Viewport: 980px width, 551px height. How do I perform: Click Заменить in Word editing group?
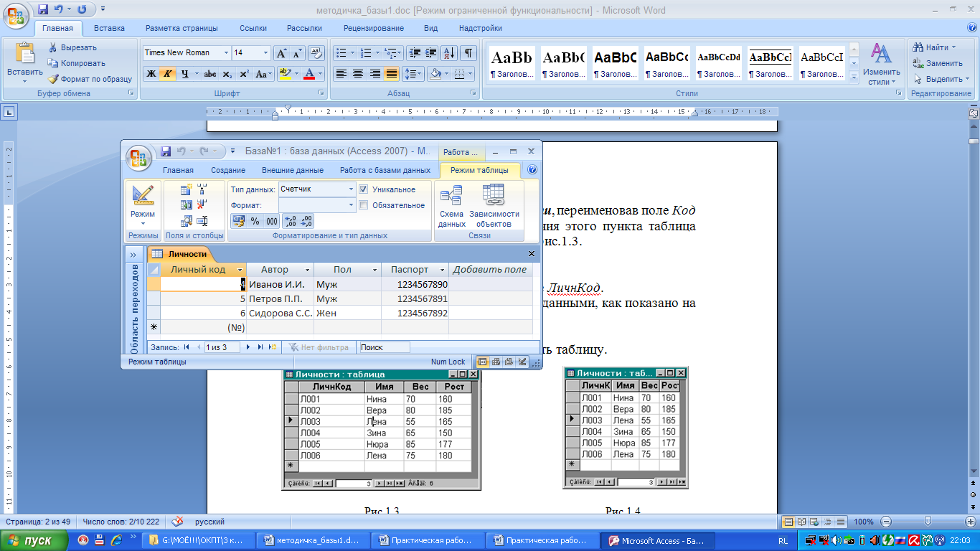[x=938, y=63]
